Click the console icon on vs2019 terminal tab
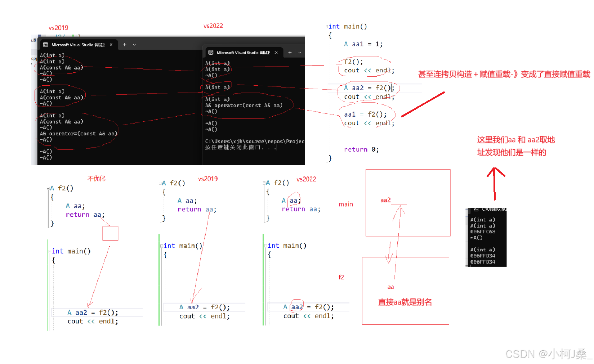This screenshot has width=594, height=364. (46, 45)
